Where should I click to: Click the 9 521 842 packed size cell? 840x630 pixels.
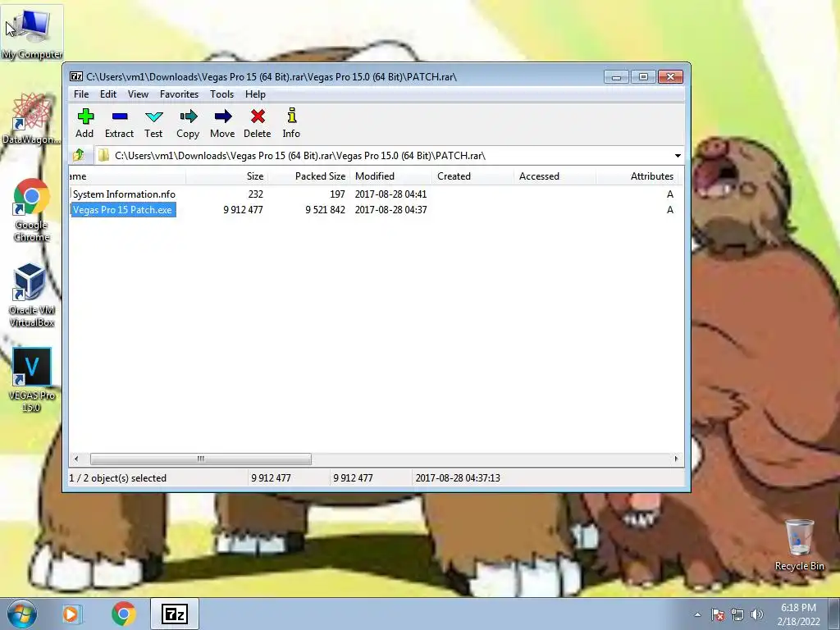click(325, 210)
